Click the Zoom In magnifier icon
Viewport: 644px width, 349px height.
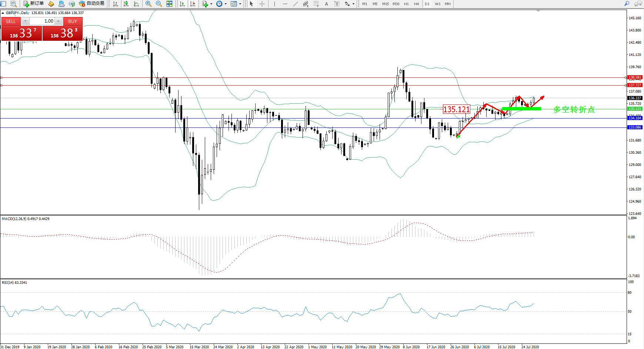tap(149, 4)
